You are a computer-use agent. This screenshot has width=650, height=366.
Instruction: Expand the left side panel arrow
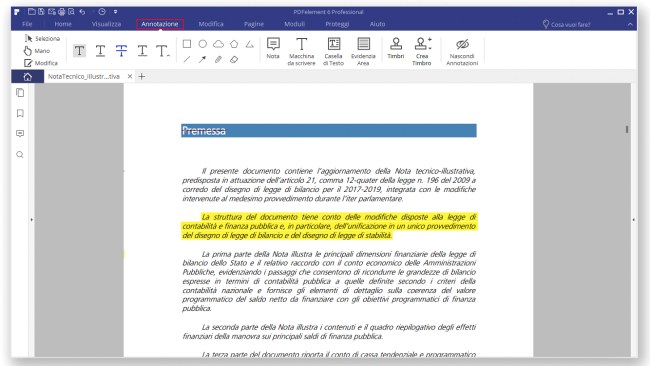pyautogui.click(x=32, y=220)
